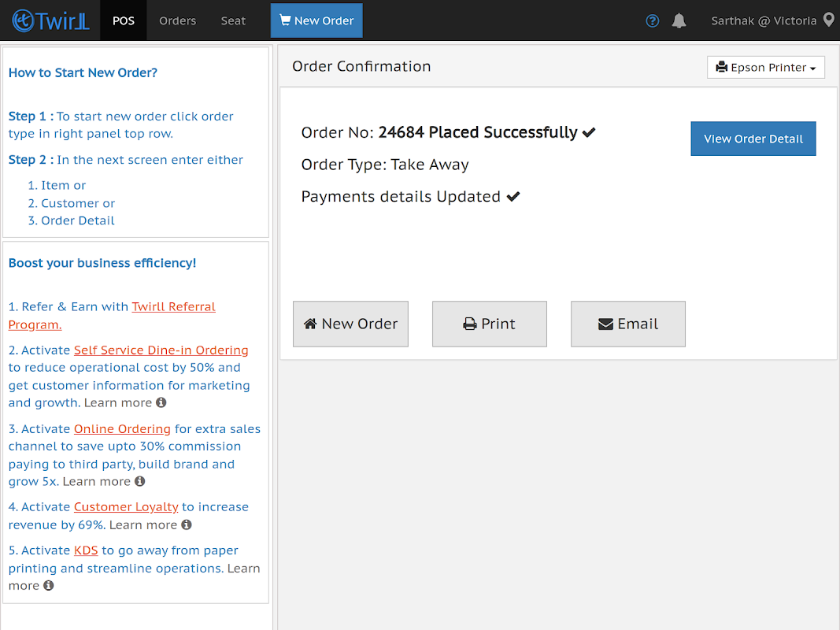This screenshot has height=630, width=840.
Task: Click the Twirll logo icon
Action: tap(23, 20)
